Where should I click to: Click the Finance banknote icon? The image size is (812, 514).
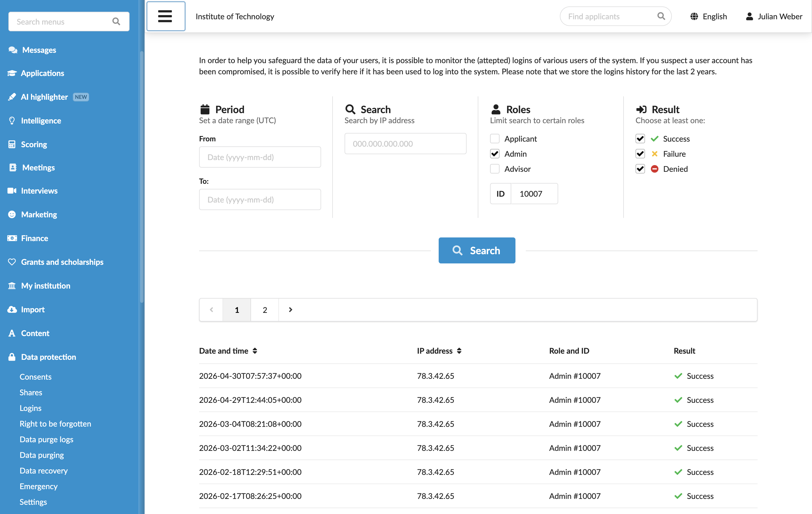coord(12,238)
